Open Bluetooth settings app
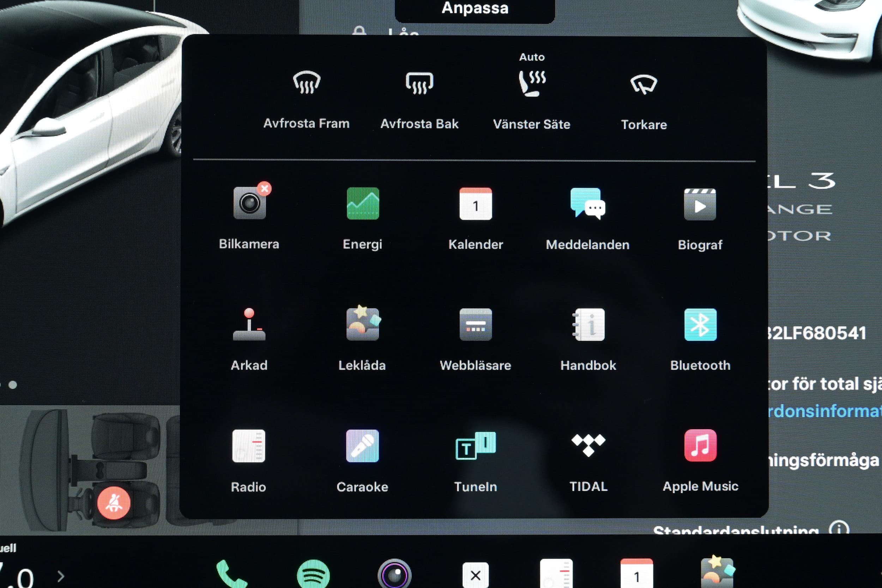Image resolution: width=882 pixels, height=588 pixels. [x=700, y=325]
